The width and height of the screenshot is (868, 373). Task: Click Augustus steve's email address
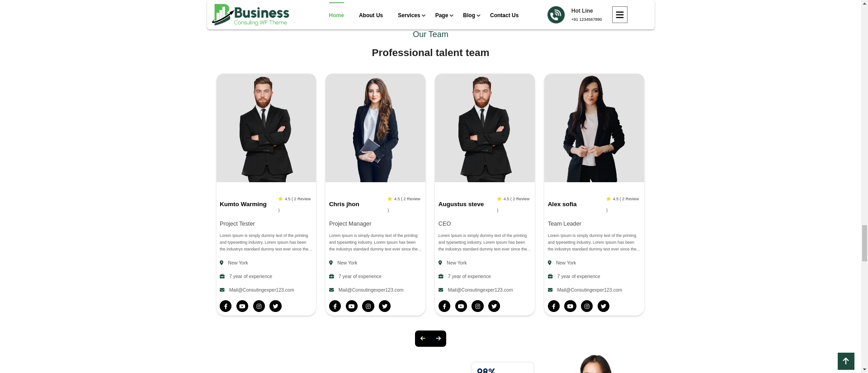(x=480, y=290)
